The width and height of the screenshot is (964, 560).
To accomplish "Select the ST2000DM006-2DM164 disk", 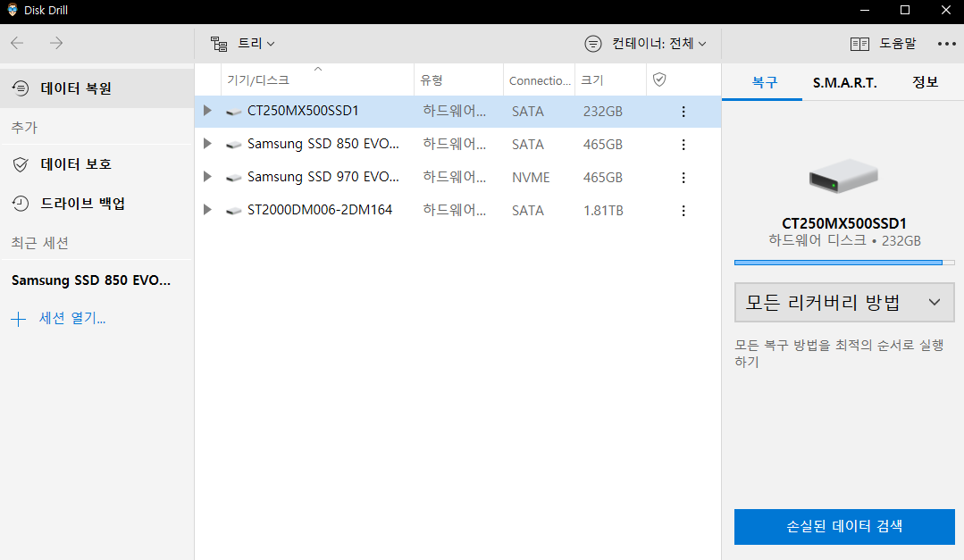I will click(x=457, y=211).
